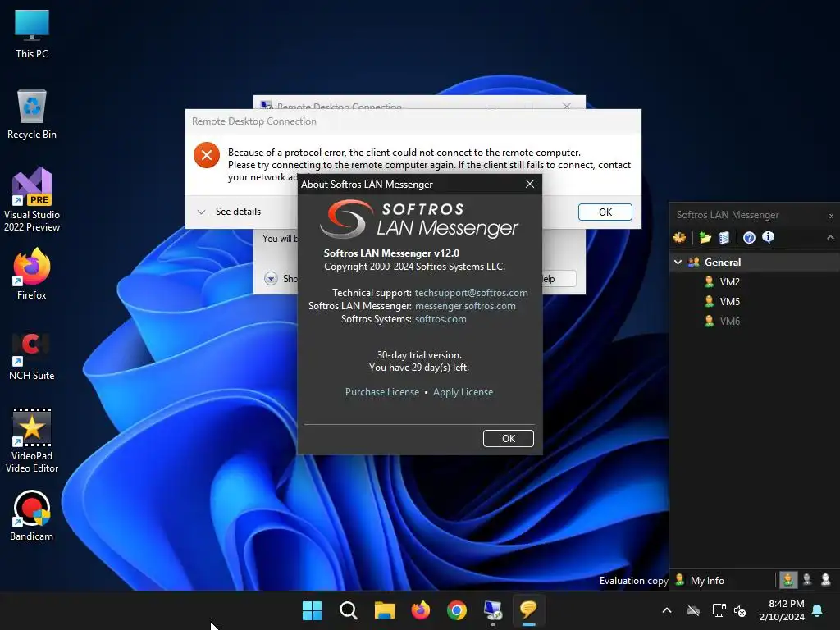Open the notification bell icon

coord(818,610)
